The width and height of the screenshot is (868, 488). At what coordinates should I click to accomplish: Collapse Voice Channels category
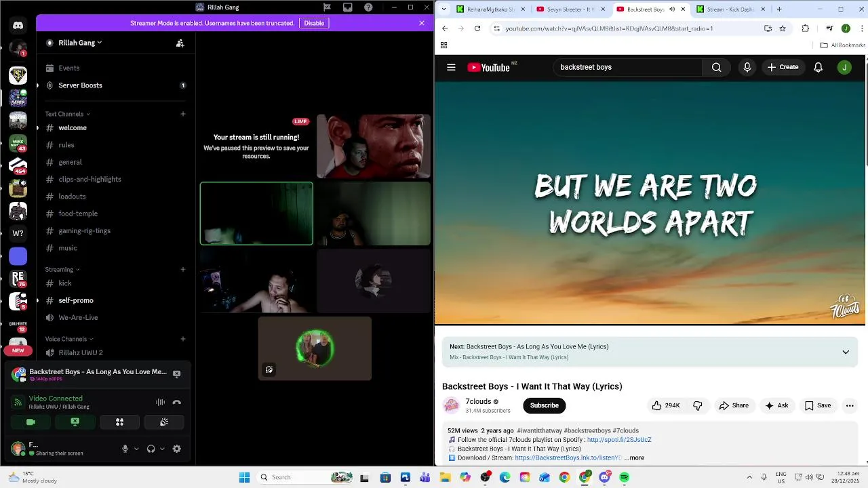(x=69, y=339)
